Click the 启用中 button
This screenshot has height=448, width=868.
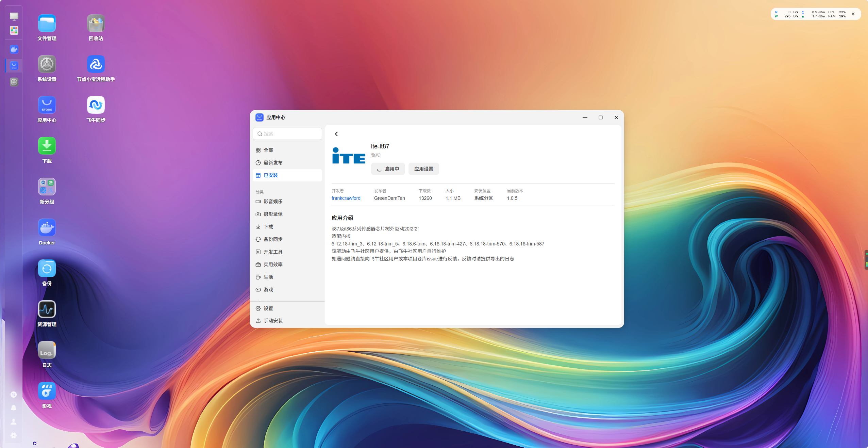(388, 169)
